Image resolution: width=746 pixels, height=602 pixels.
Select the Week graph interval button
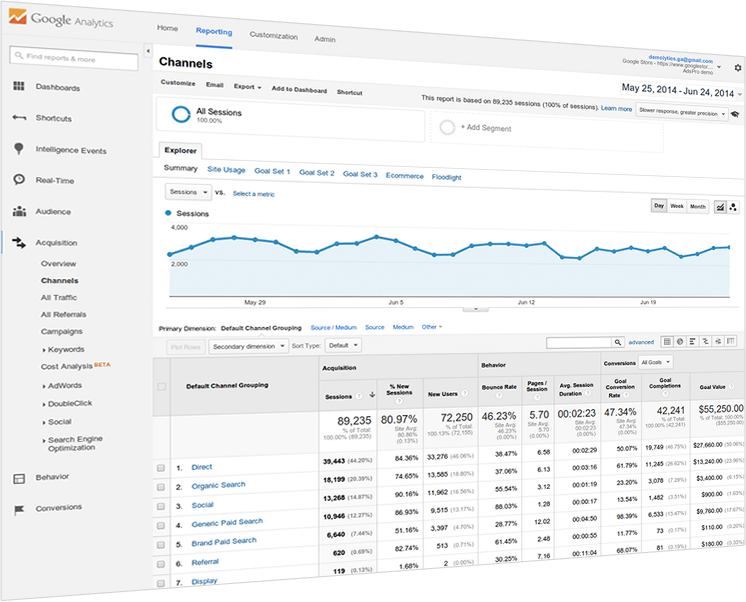tap(677, 206)
